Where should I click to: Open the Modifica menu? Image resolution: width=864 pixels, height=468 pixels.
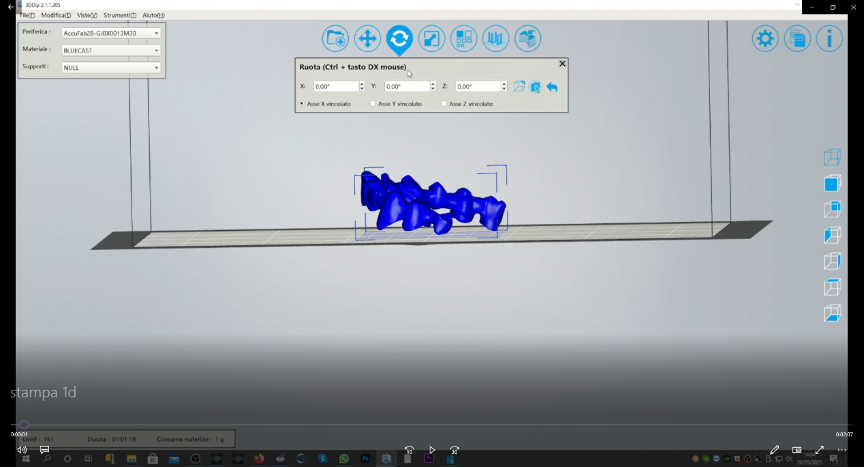[55, 16]
